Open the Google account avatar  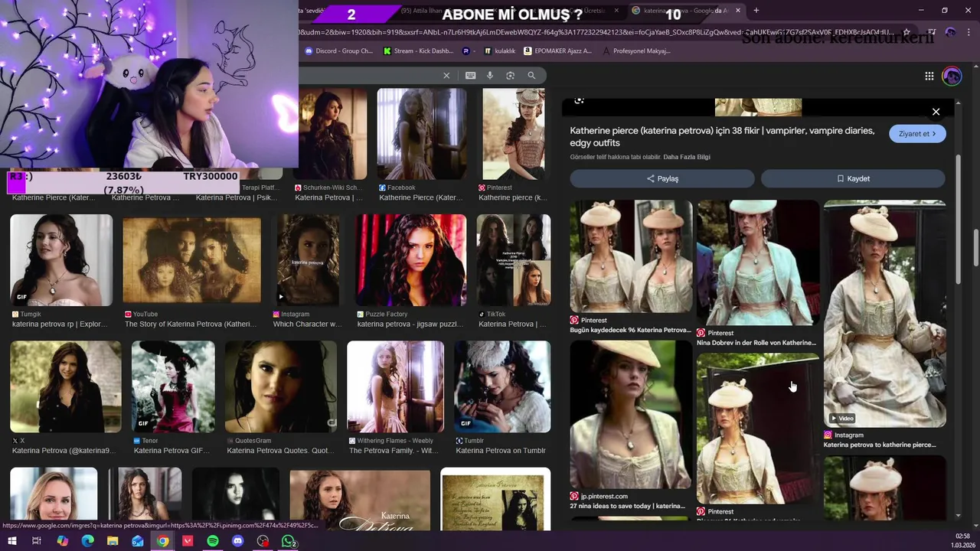pos(952,76)
